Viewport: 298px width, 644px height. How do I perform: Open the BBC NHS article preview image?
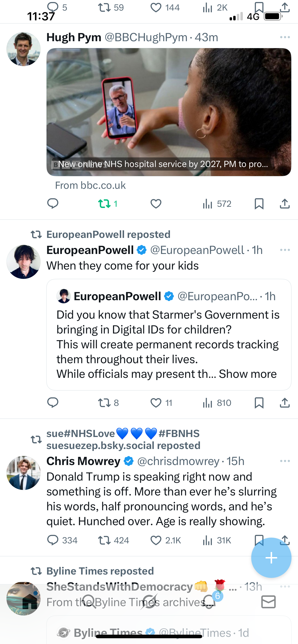(169, 112)
